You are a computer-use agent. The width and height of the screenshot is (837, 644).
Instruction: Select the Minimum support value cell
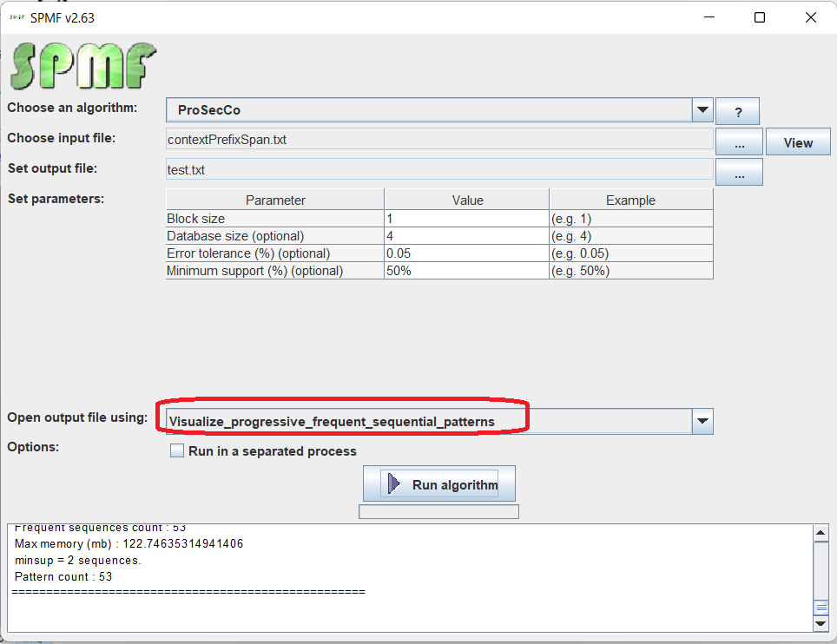(466, 271)
